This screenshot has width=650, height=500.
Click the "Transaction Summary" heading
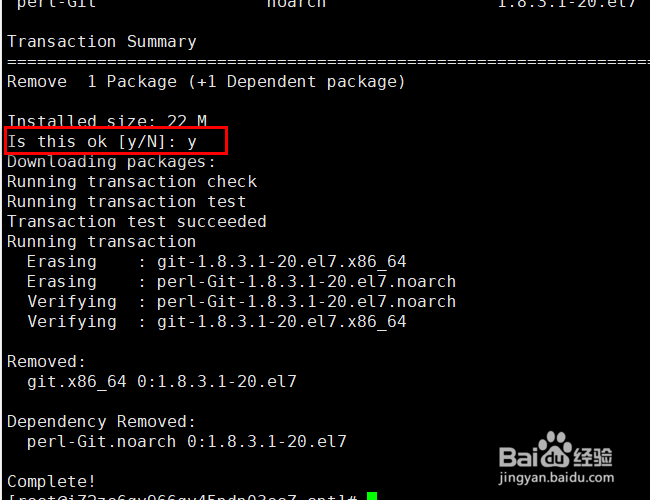(101, 41)
